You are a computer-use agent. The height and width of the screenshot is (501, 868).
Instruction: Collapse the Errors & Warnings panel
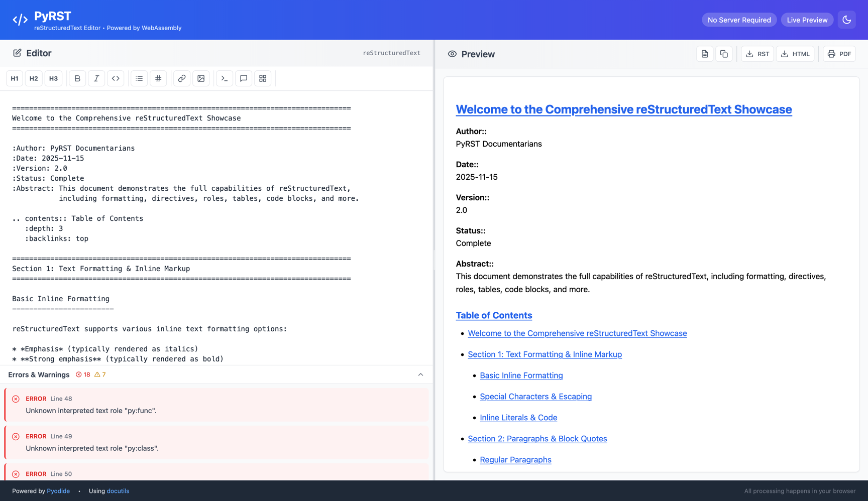[420, 374]
